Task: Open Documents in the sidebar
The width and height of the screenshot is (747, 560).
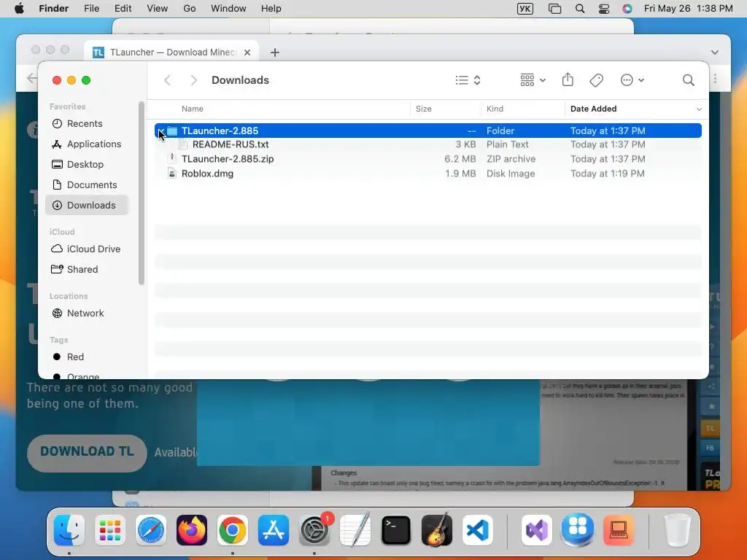Action: click(x=88, y=184)
